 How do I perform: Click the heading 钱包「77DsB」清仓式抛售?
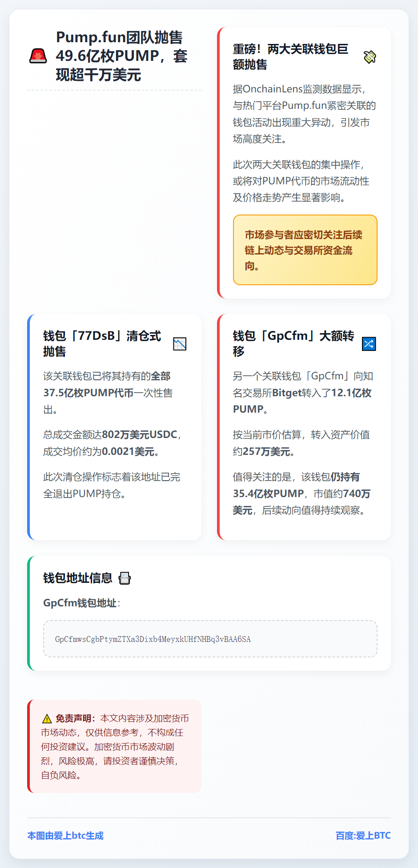pyautogui.click(x=102, y=344)
